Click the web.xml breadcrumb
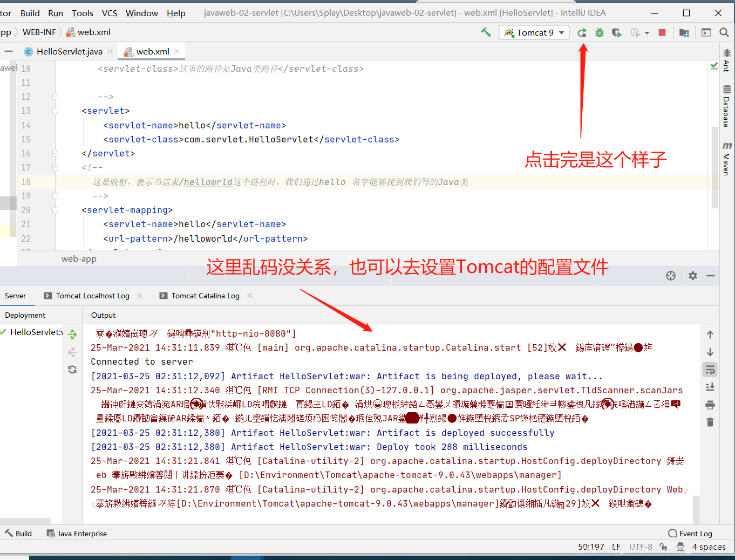The image size is (735, 560). pos(89,32)
